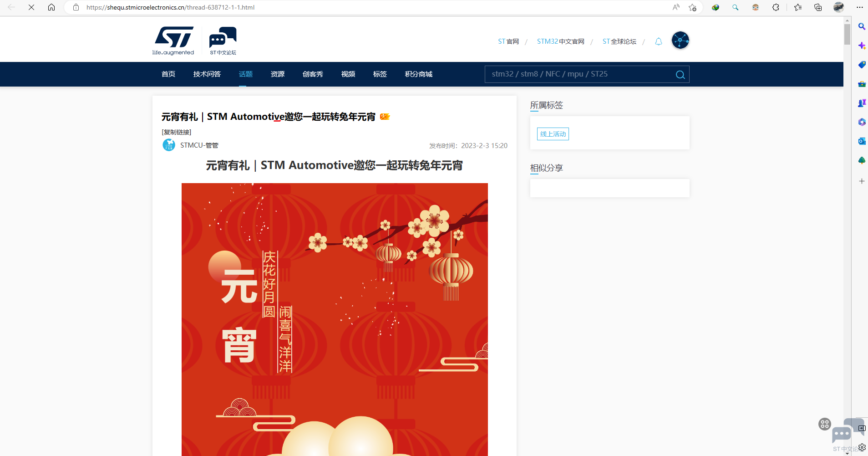Add this page to favorites with the star icon
The height and width of the screenshot is (456, 868).
click(692, 7)
